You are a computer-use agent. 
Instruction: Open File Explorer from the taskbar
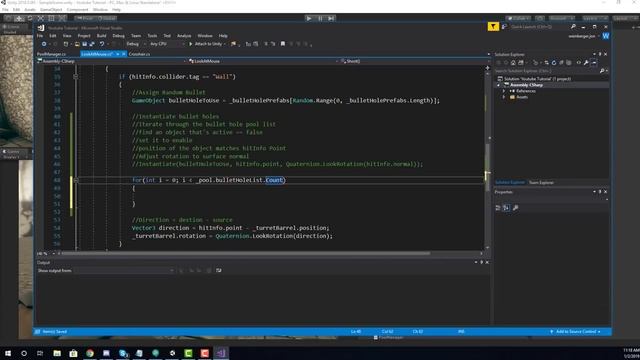[57, 353]
